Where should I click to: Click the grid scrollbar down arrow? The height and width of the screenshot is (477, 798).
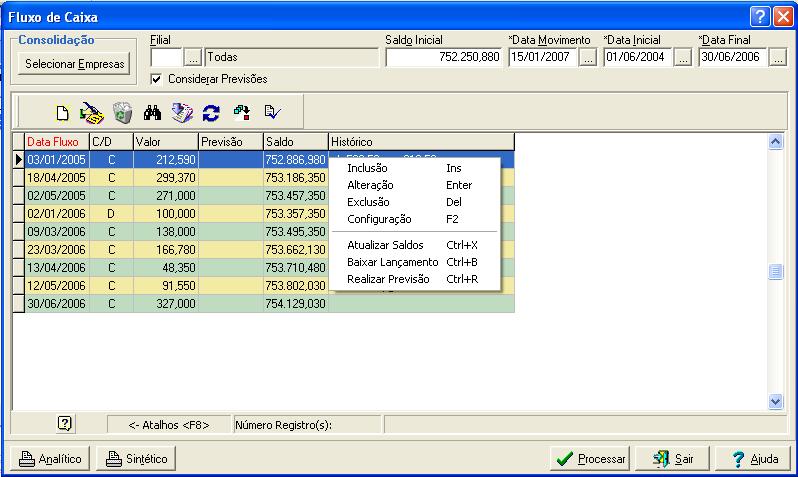775,402
